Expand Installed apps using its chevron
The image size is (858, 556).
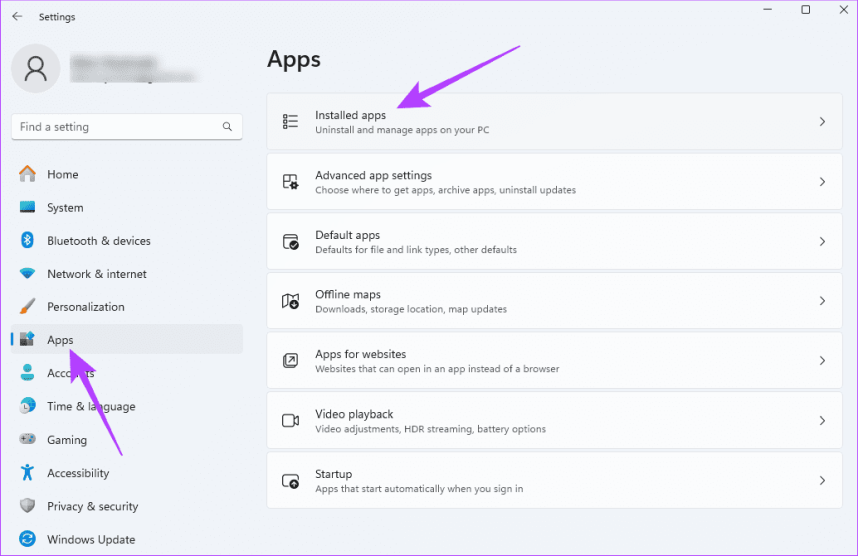tap(822, 122)
